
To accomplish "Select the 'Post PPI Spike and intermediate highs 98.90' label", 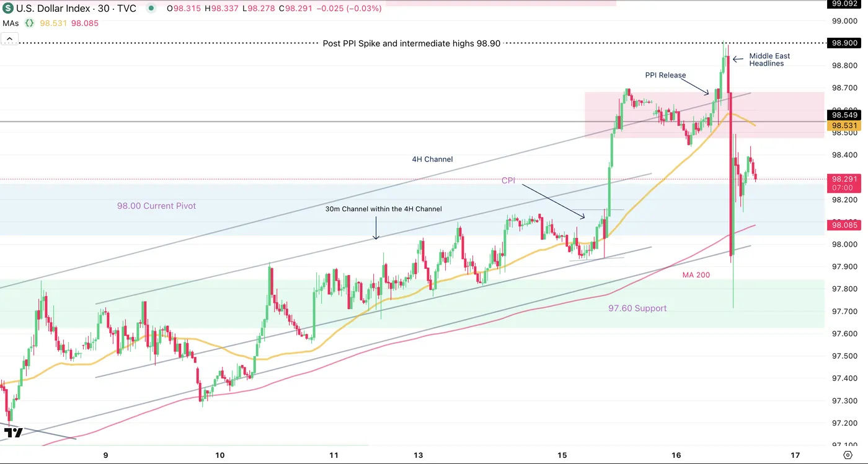I will 412,43.
